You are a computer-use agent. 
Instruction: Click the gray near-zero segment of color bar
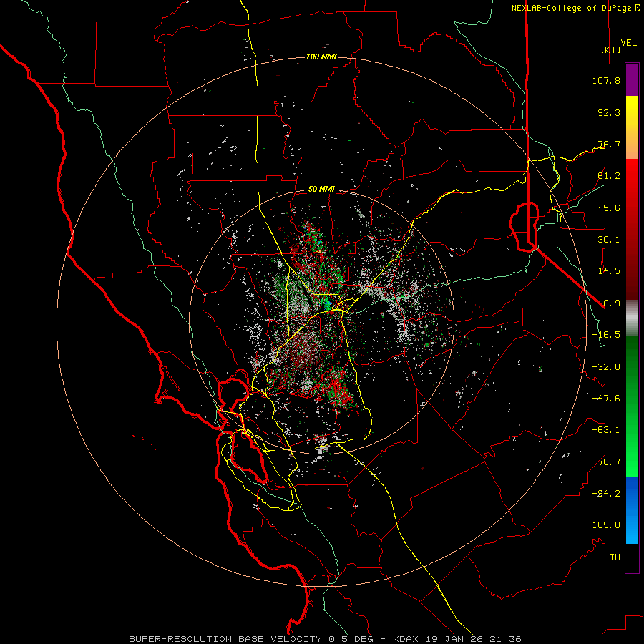632,318
